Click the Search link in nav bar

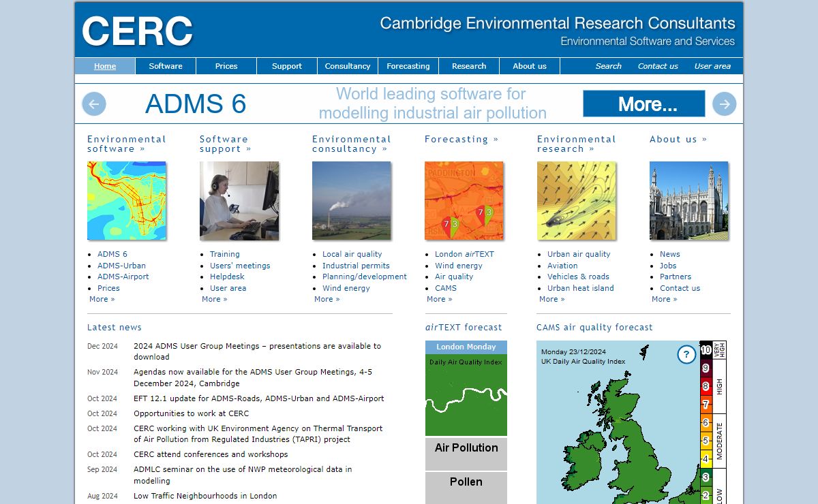pos(608,66)
